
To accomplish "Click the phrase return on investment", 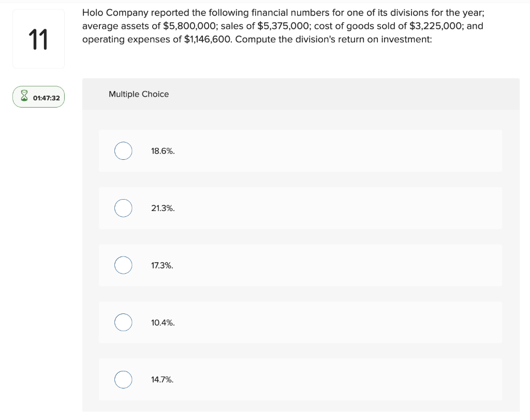I will (x=385, y=39).
